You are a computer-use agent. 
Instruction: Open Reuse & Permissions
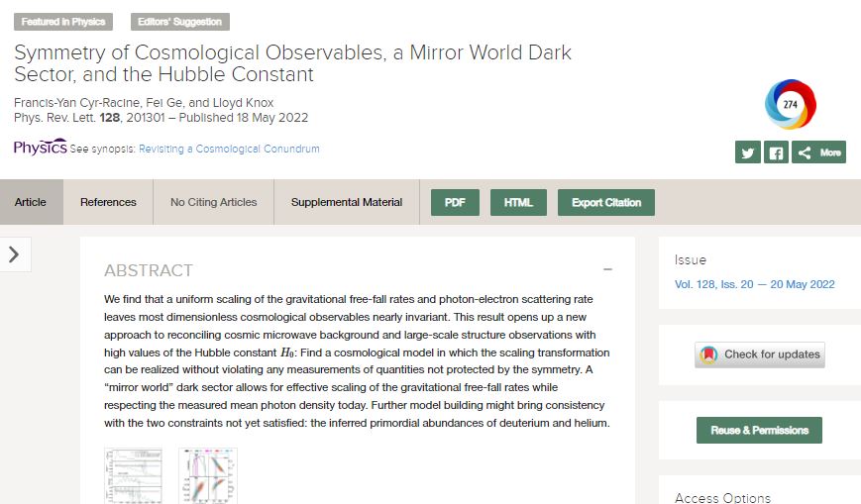pos(760,430)
